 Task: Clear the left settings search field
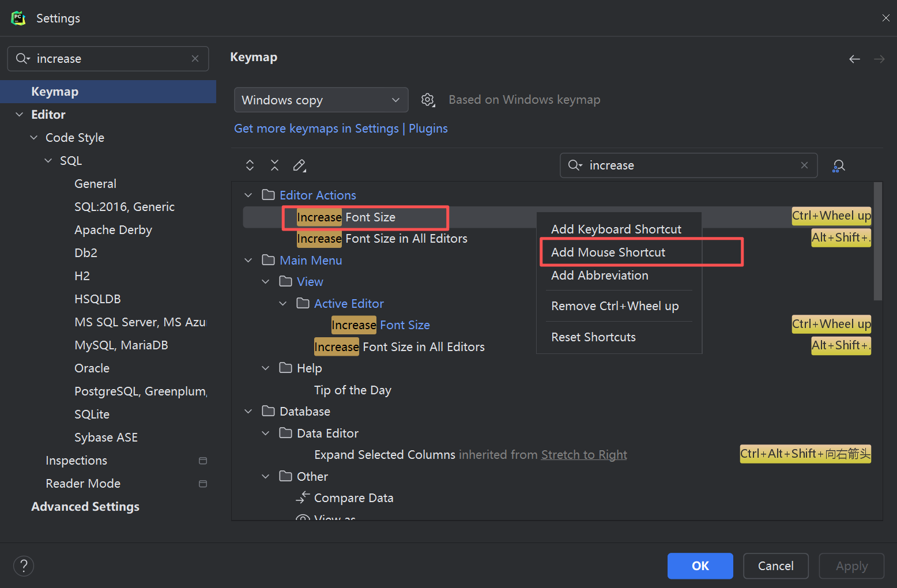tap(195, 59)
